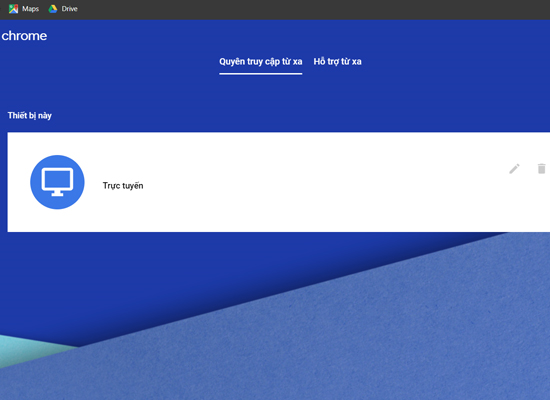This screenshot has width=550, height=400.
Task: Click the blue computer monitor icon
Action: [58, 182]
